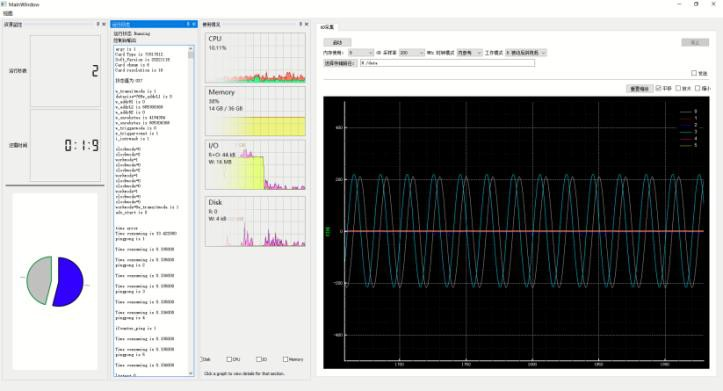Click the run count LCD showing 2
The image size is (723, 391).
coord(65,71)
